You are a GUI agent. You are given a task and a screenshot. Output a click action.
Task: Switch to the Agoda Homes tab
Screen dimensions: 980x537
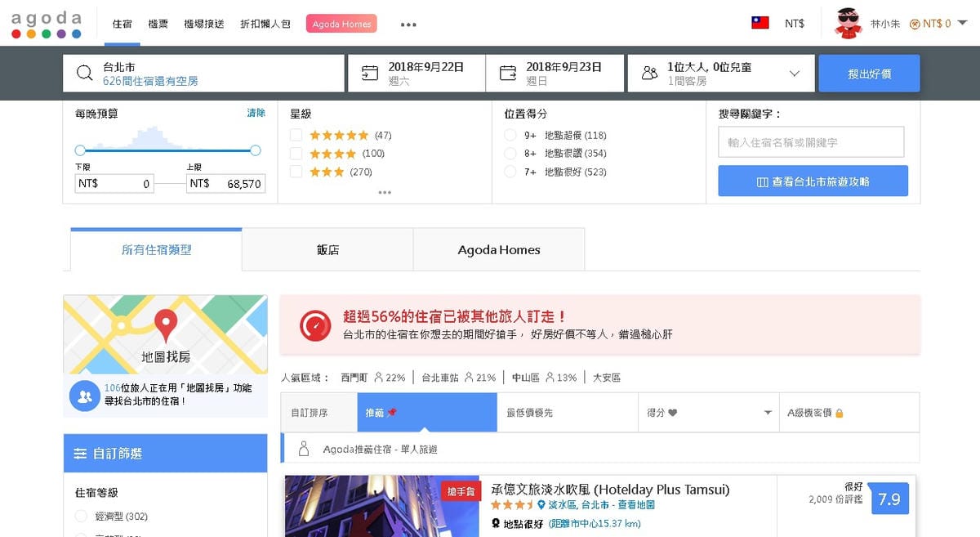499,249
